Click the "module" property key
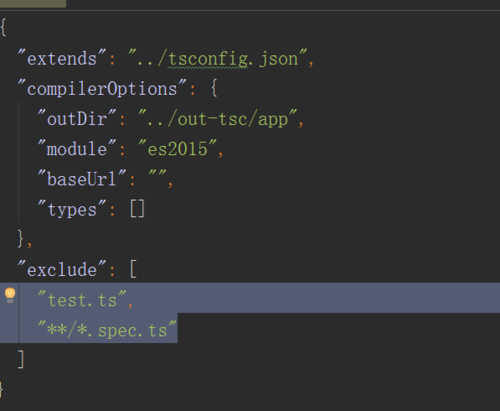 tap(77, 149)
